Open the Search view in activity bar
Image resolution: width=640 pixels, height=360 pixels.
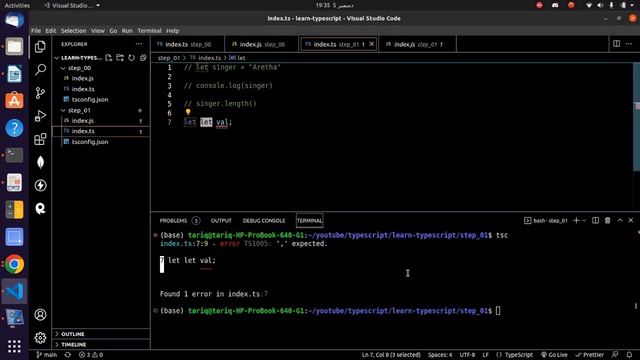pyautogui.click(x=40, y=70)
